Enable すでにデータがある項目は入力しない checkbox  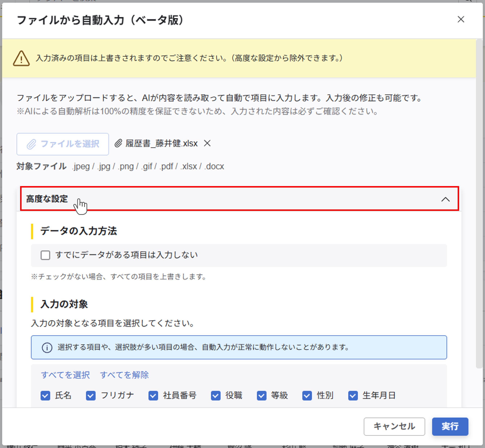45,255
